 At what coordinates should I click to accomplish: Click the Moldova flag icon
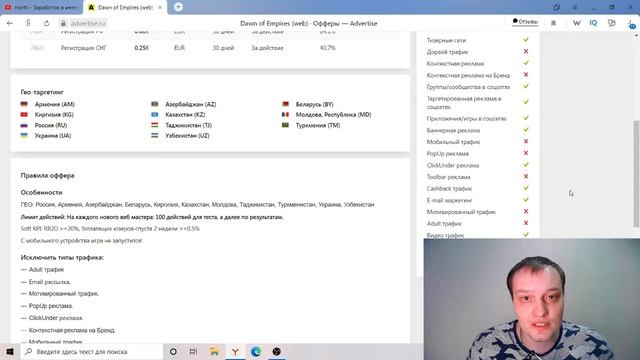click(x=285, y=115)
